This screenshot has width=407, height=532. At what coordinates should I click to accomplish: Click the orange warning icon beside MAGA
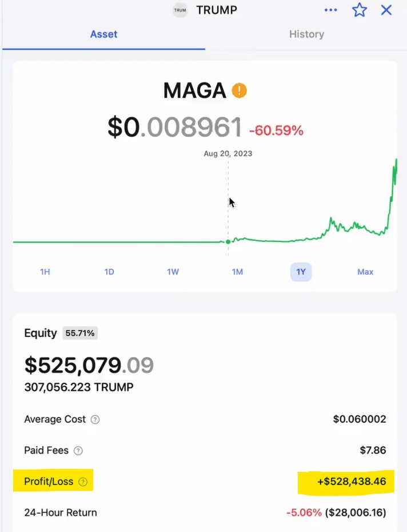(x=239, y=90)
